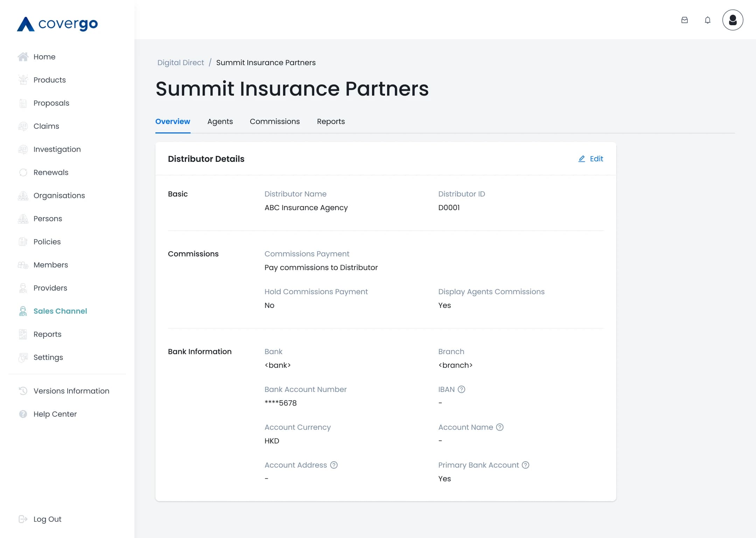The height and width of the screenshot is (538, 756).
Task: Click the Products sidebar icon
Action: [23, 80]
